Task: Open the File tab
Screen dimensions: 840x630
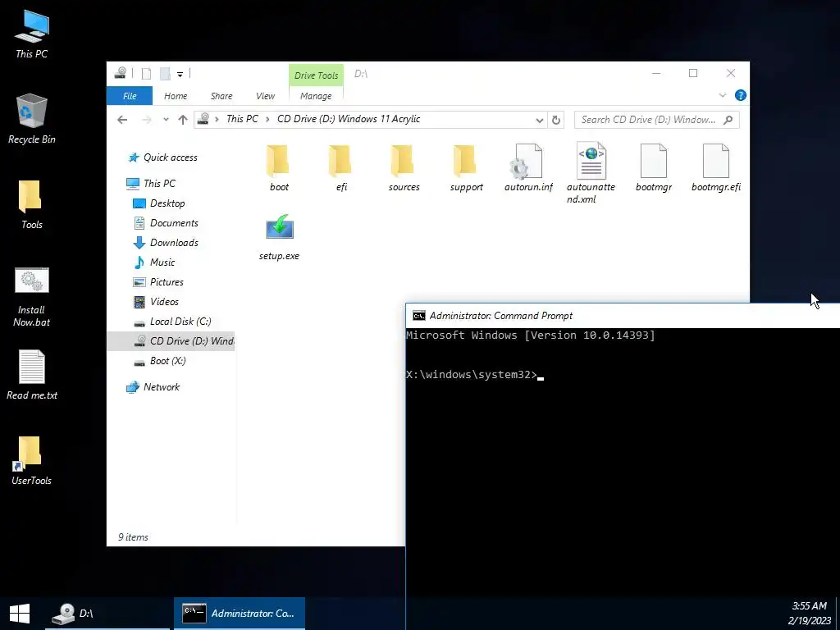Action: tap(130, 96)
